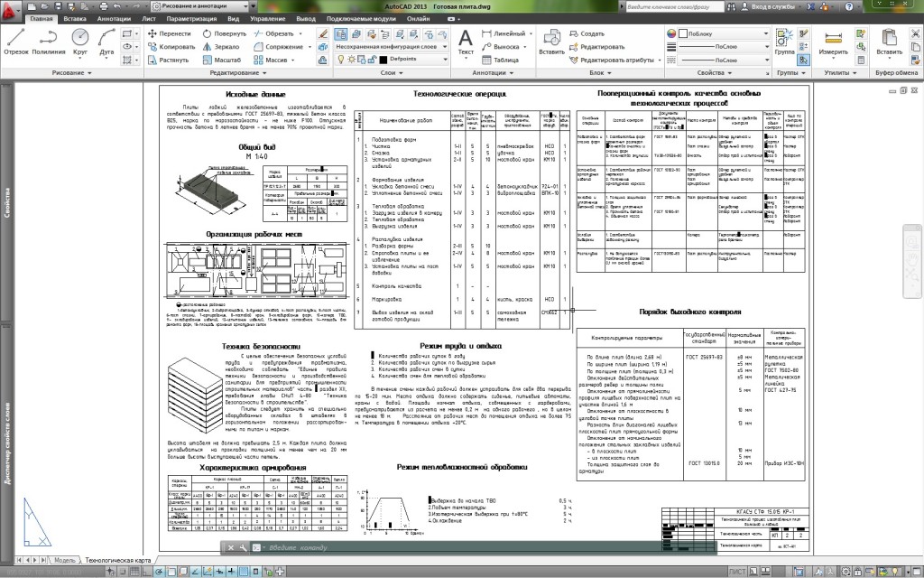Select the Erase tool
This screenshot has height=578, width=924.
[322, 33]
